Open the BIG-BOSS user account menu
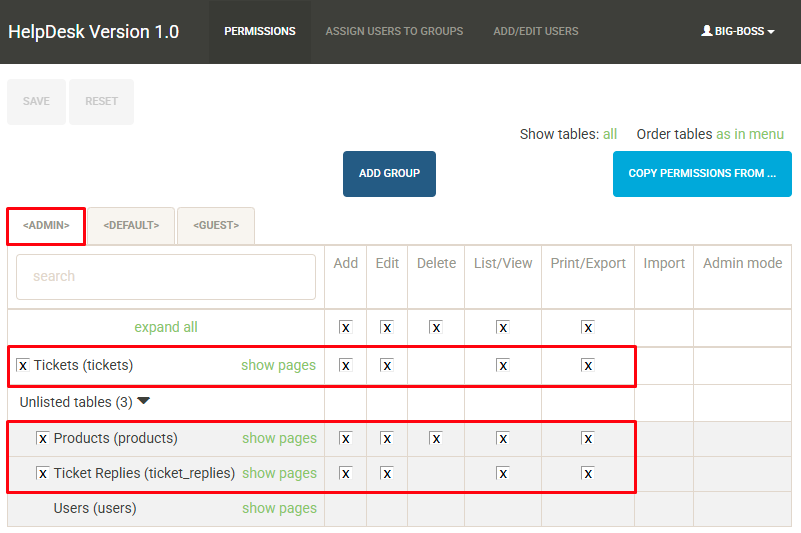 point(738,31)
